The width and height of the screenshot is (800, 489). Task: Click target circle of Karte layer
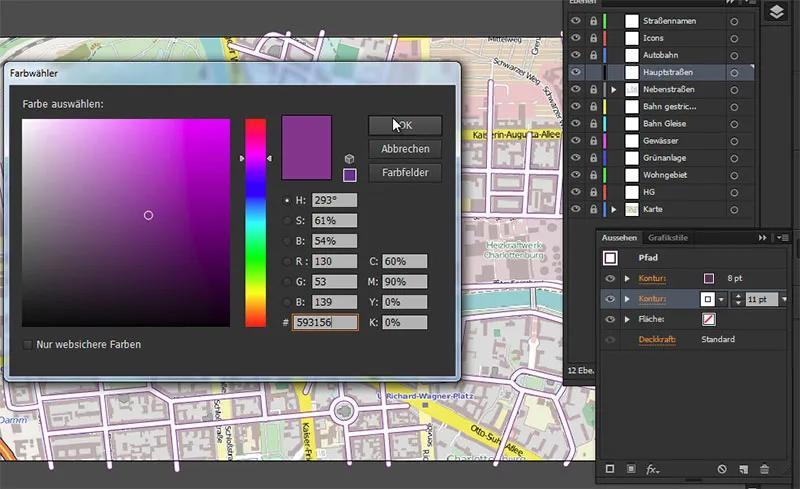734,210
